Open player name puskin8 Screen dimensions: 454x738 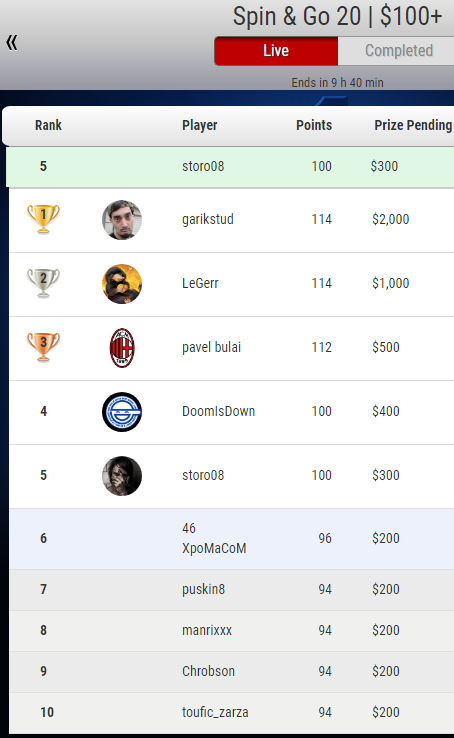(203, 589)
